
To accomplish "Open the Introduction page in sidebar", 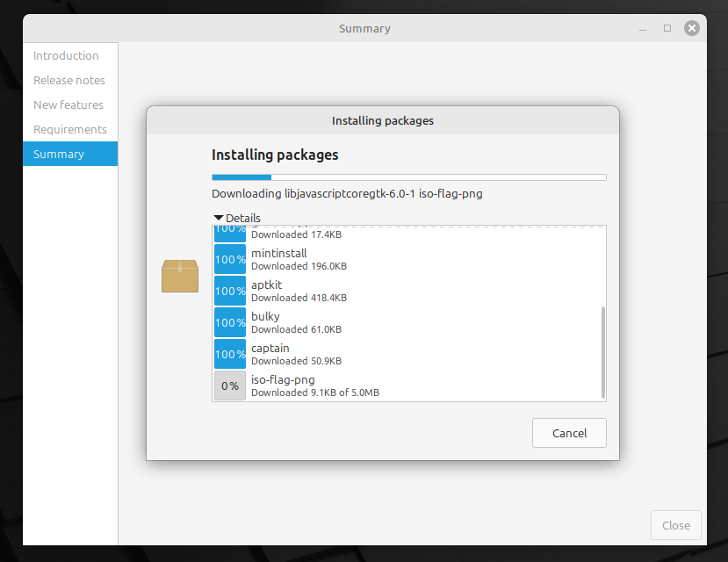I will coord(66,55).
